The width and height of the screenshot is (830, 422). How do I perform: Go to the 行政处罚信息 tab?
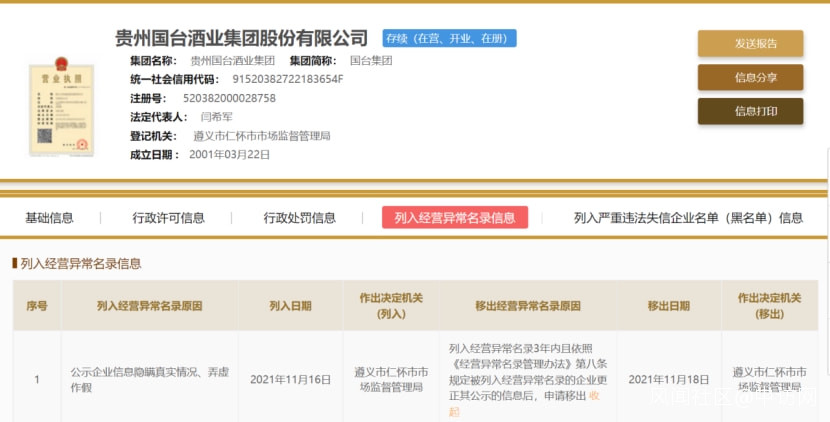(x=300, y=218)
